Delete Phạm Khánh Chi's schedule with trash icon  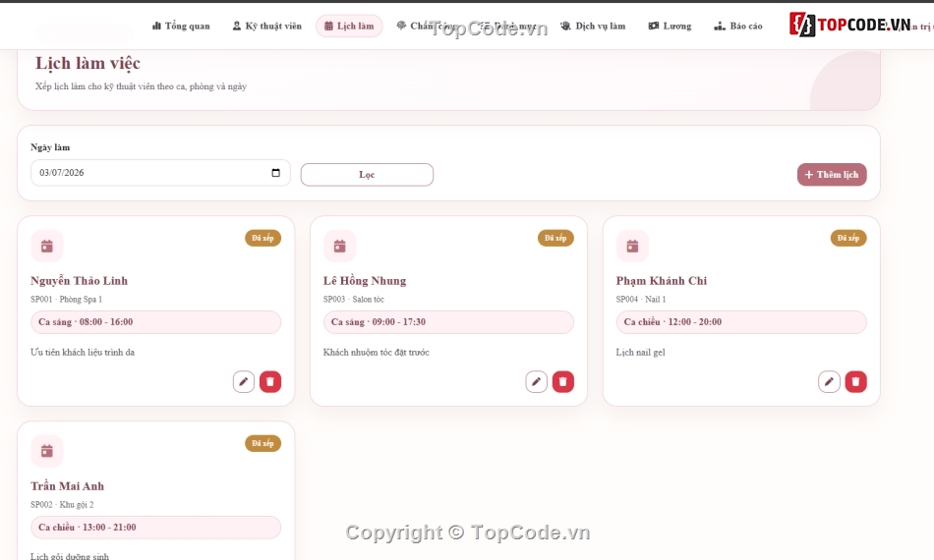(x=856, y=381)
